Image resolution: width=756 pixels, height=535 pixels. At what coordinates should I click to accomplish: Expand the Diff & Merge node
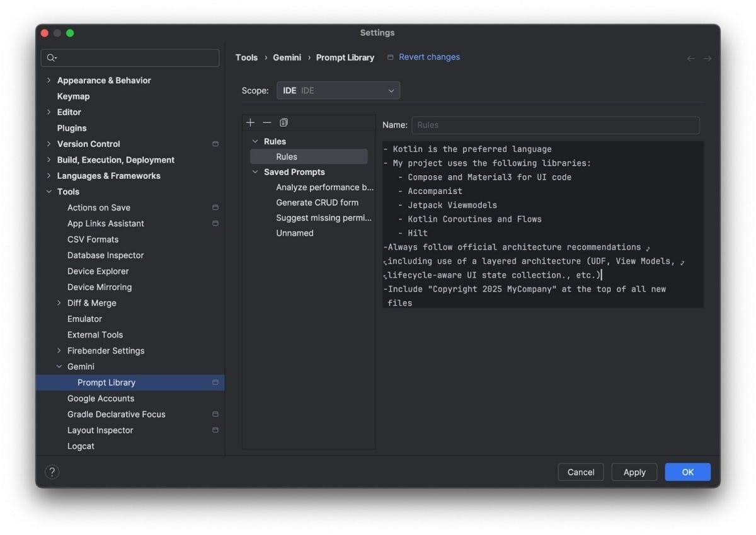click(59, 303)
